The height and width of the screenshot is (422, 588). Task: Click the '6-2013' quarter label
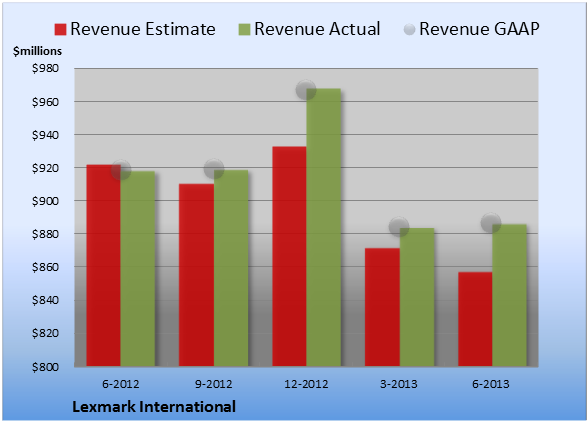click(x=491, y=384)
